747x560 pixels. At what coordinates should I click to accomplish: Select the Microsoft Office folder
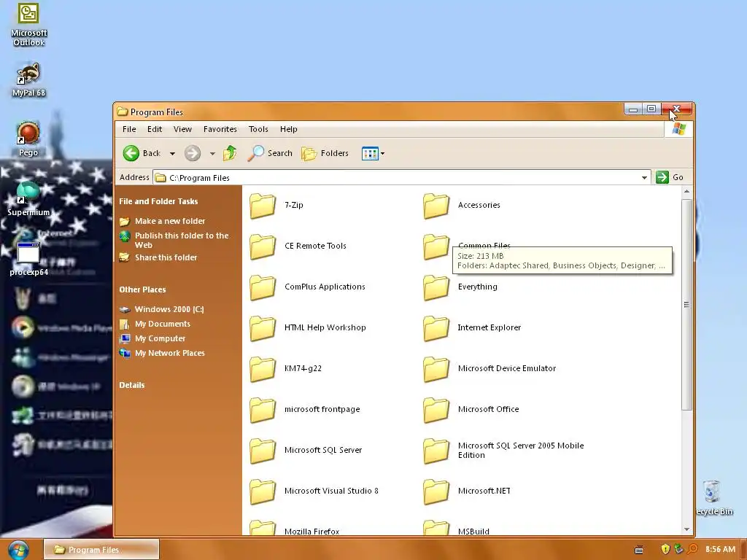click(x=471, y=410)
